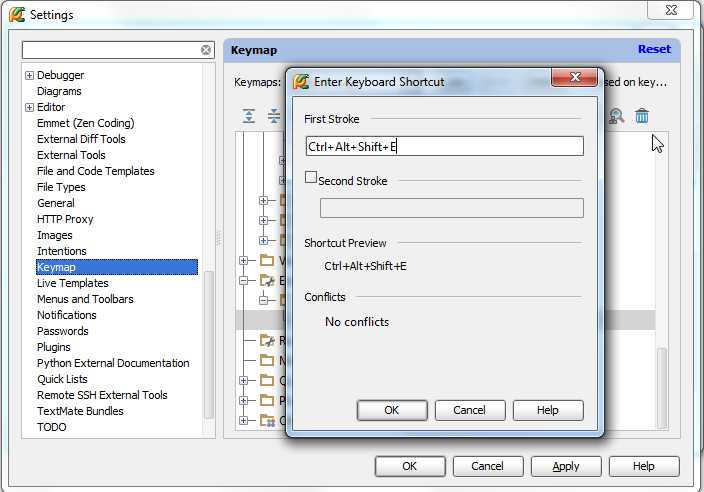Expand the Editor settings node
The height and width of the screenshot is (492, 704).
click(29, 107)
